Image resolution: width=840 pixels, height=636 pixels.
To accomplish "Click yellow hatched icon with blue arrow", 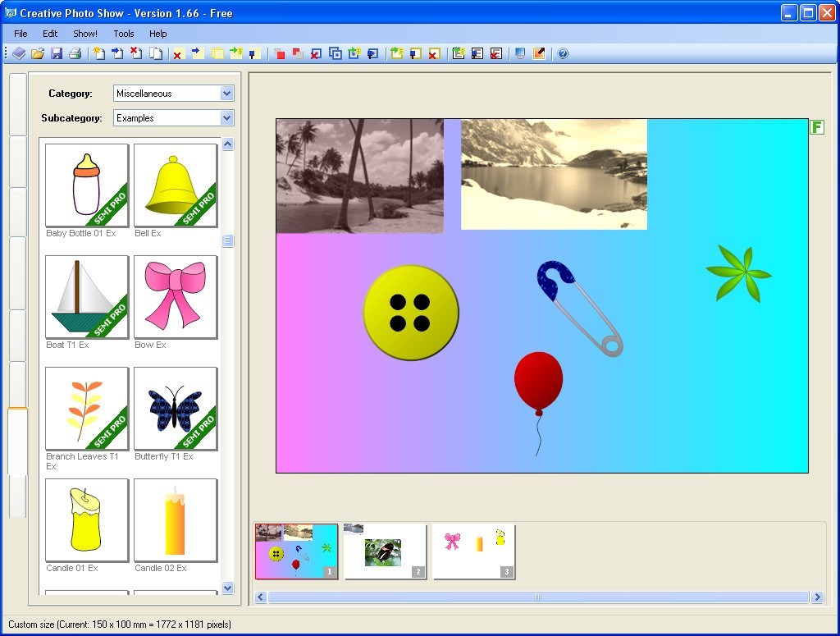I will coord(198,53).
